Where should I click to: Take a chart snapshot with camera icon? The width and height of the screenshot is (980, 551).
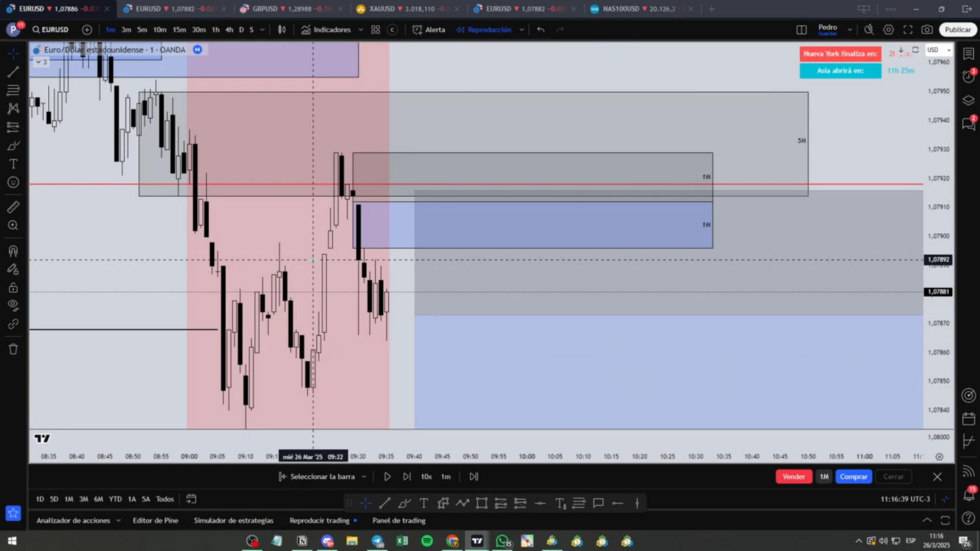pyautogui.click(x=926, y=30)
